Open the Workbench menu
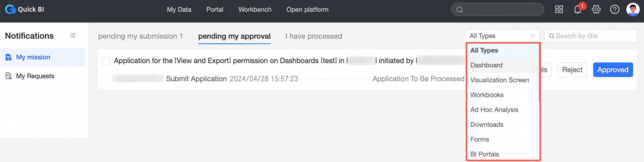Screen dimensions: 644x162 tap(255, 10)
